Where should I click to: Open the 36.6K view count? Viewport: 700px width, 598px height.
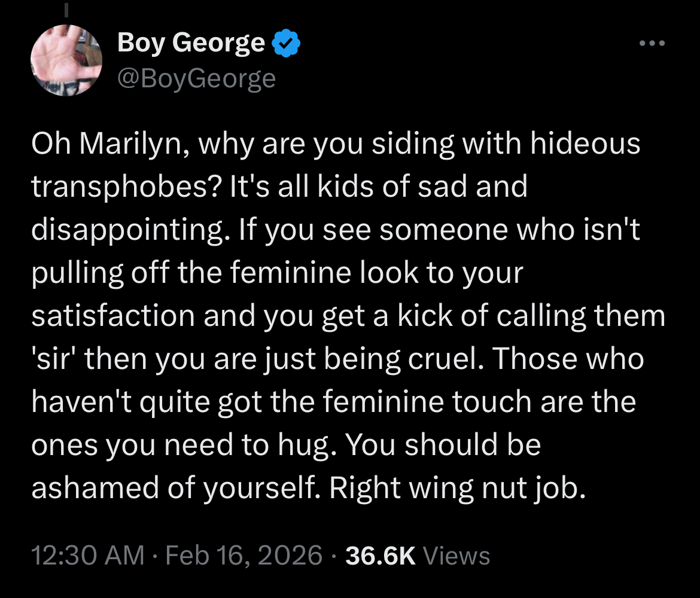point(418,556)
